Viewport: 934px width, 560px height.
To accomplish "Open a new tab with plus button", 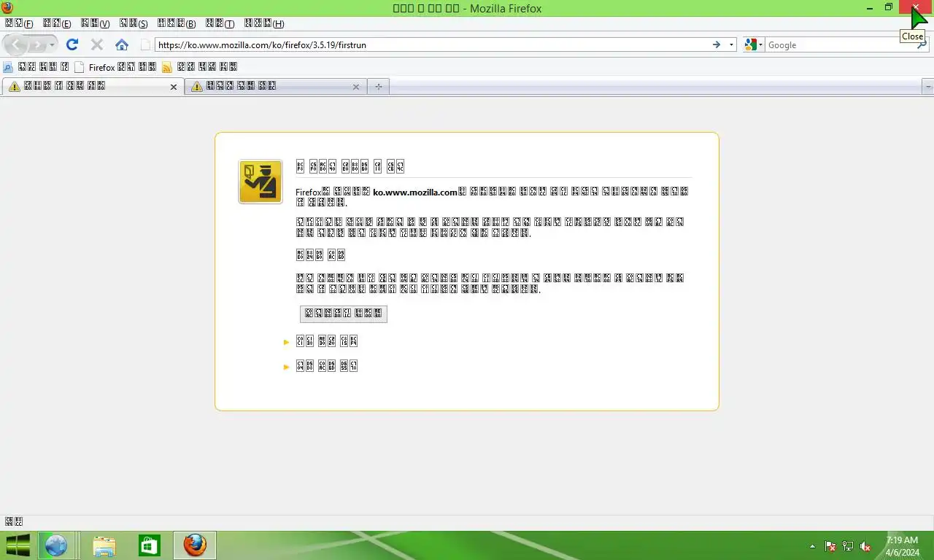I will click(378, 87).
